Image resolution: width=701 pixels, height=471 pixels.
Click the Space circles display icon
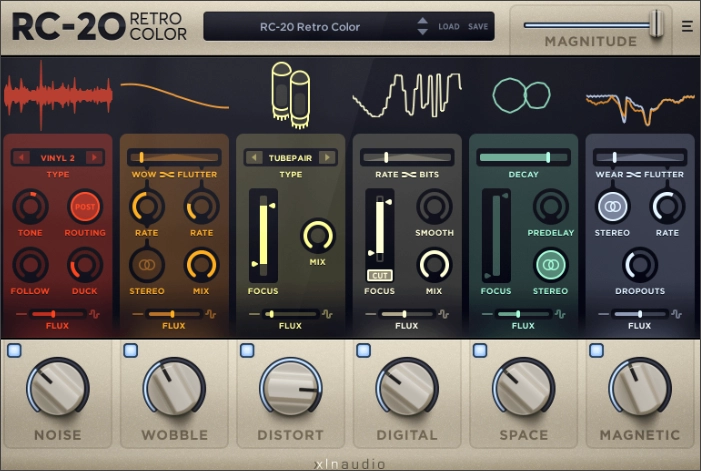coord(522,95)
